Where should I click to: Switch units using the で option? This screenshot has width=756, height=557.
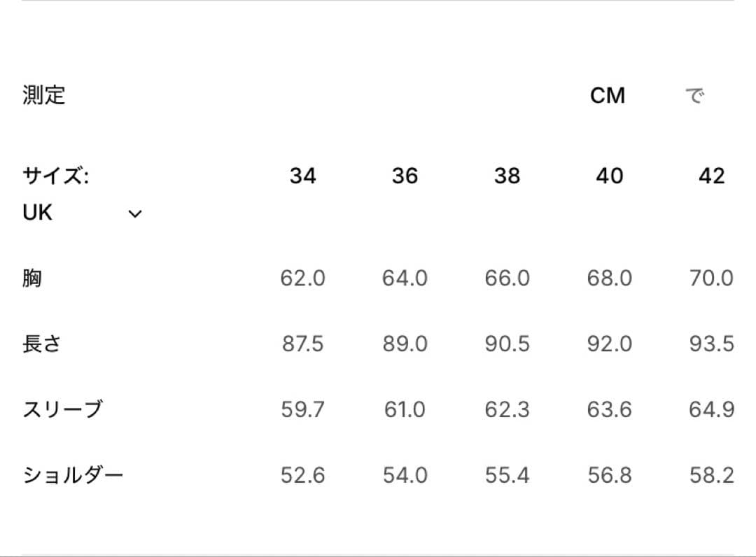pyautogui.click(x=694, y=95)
